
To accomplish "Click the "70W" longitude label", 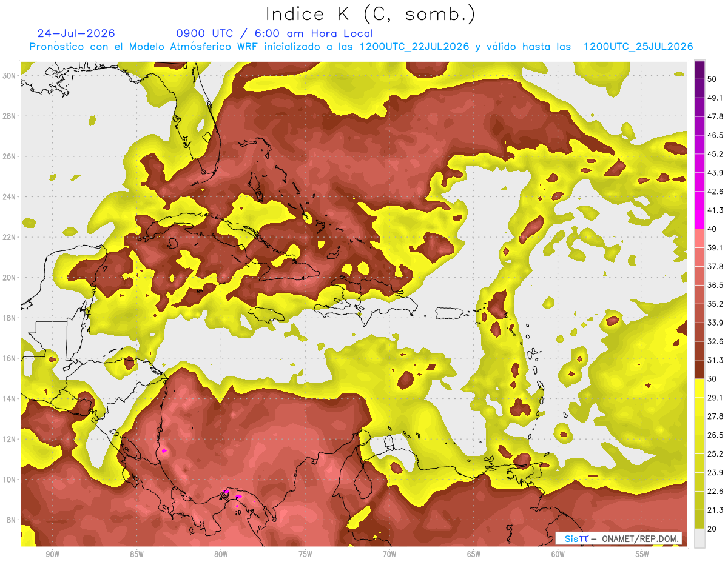I will point(389,554).
